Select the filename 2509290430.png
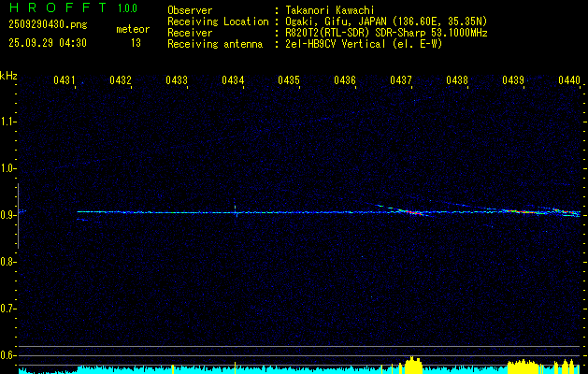The image size is (588, 374). [46, 23]
